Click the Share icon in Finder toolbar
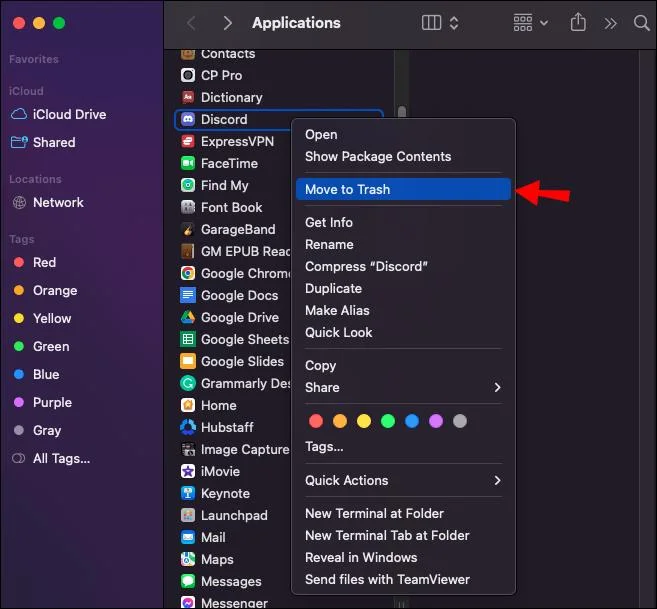Image resolution: width=657 pixels, height=609 pixels. (x=578, y=22)
